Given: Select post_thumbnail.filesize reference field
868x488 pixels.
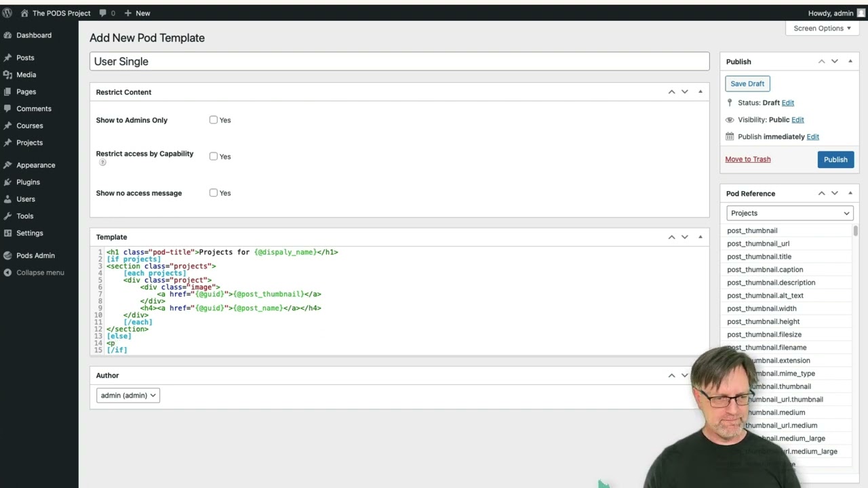Looking at the screenshot, I should click(764, 334).
